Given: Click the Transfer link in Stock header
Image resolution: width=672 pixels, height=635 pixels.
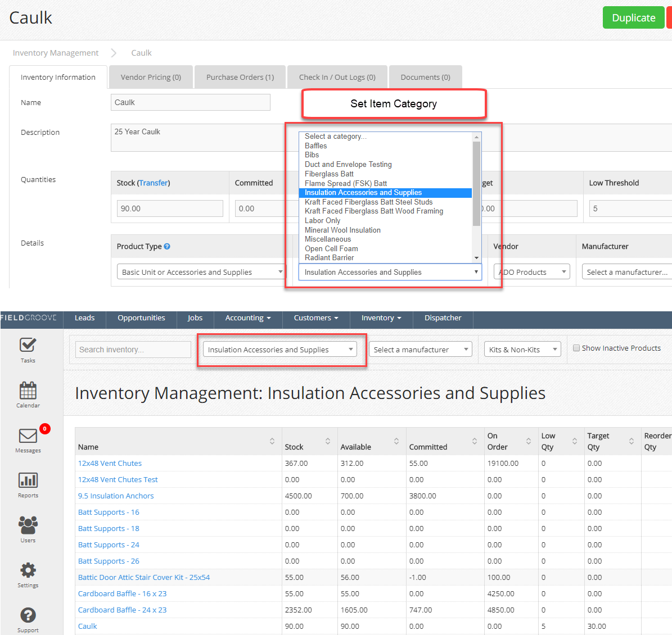Looking at the screenshot, I should 154,183.
